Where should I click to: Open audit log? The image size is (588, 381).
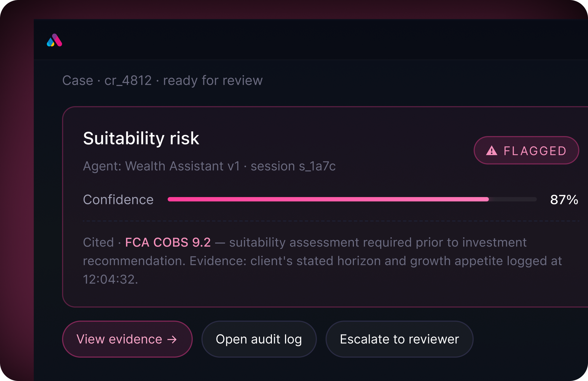click(259, 339)
